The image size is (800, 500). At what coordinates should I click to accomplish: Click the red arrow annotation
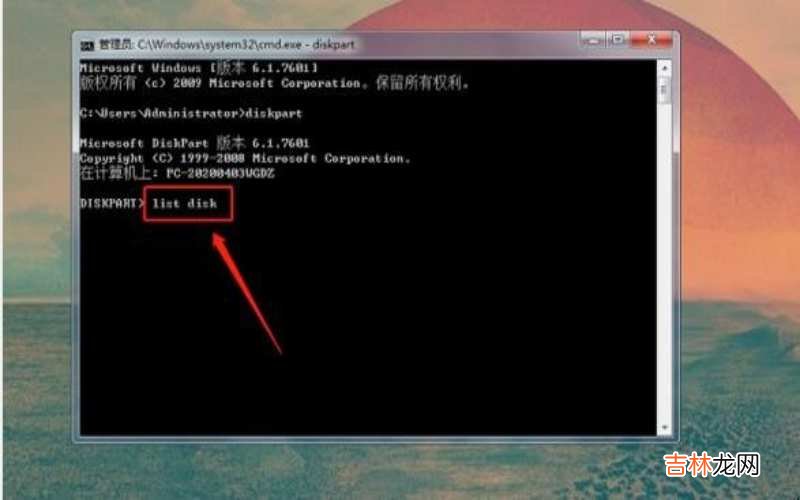[x=247, y=293]
